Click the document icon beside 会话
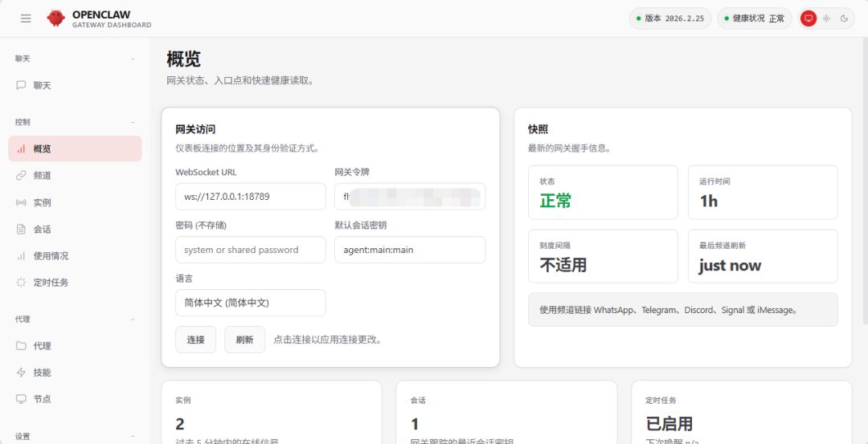 (21, 229)
